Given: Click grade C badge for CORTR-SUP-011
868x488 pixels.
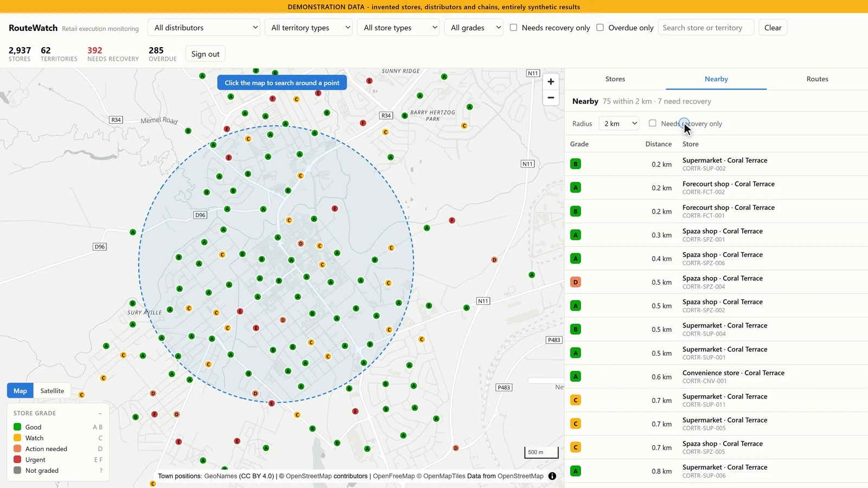Looking at the screenshot, I should (576, 400).
